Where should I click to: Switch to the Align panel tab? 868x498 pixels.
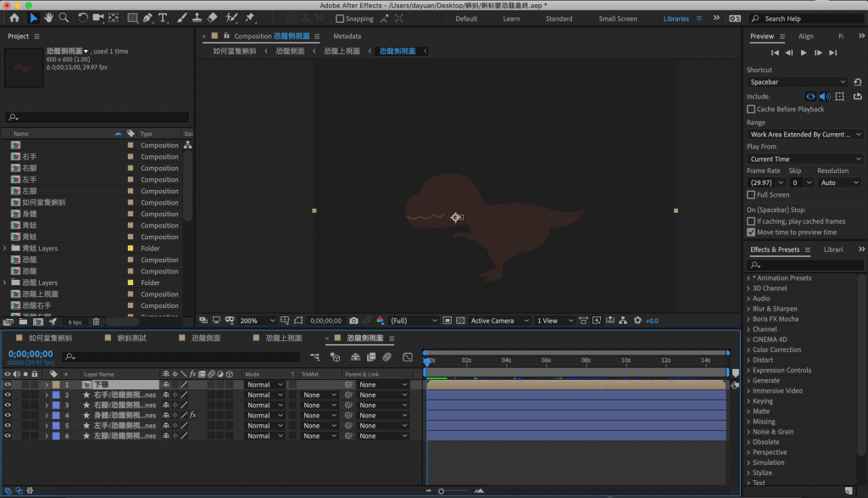point(805,36)
